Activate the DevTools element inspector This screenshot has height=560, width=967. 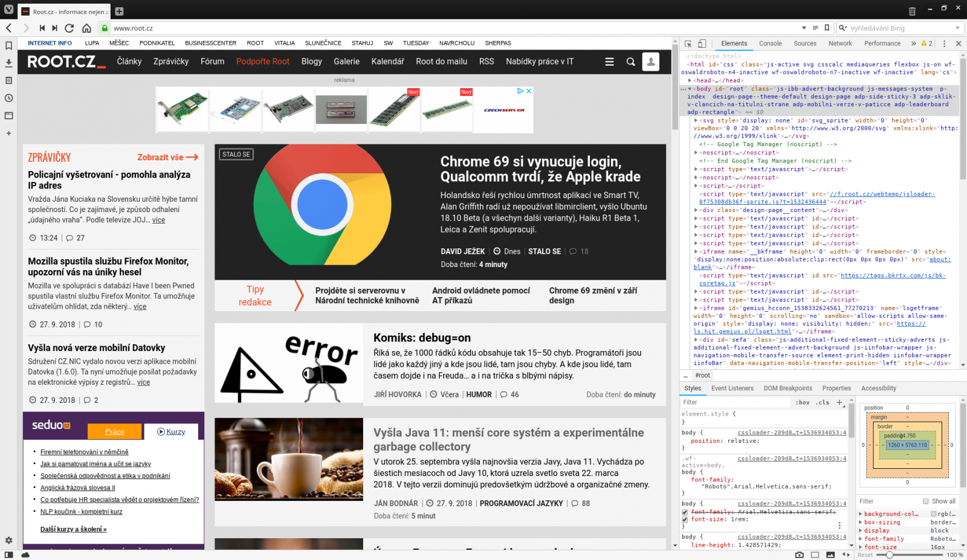(688, 43)
